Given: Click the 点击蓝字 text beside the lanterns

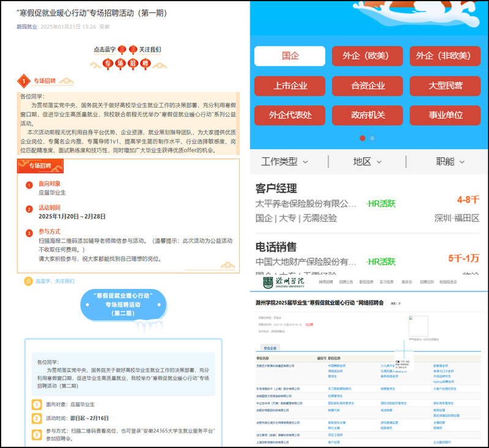Looking at the screenshot, I should 105,50.
